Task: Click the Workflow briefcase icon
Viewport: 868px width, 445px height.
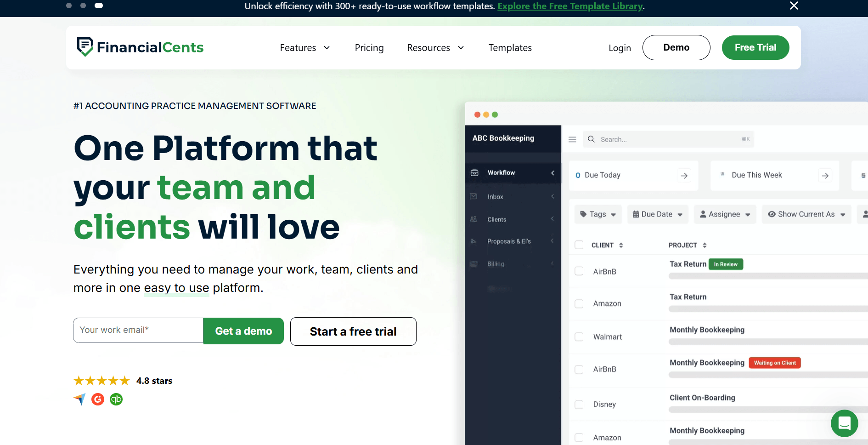Action: coord(474,172)
